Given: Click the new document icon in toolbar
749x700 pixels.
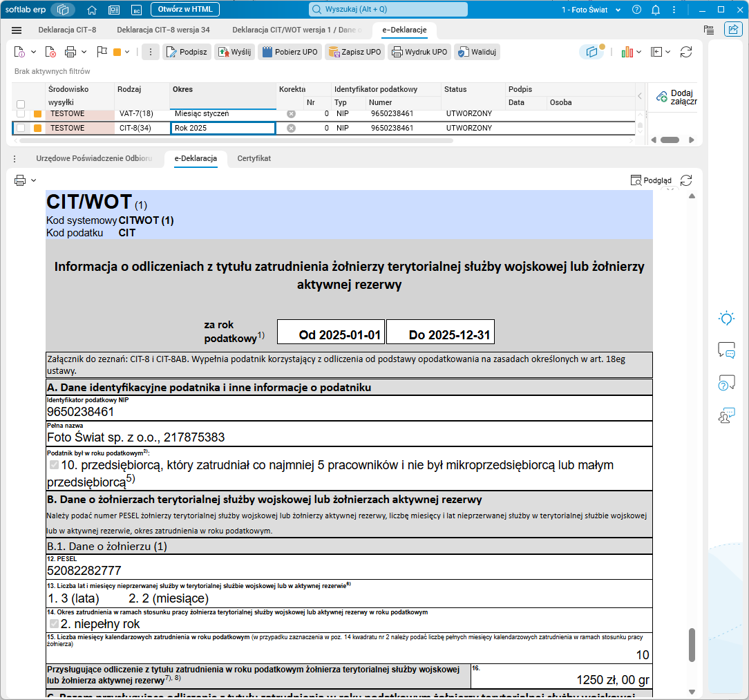Looking at the screenshot, I should point(19,52).
